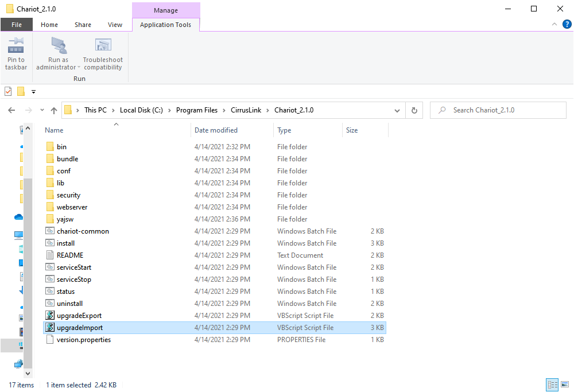Viewport: 574px width, 392px height.
Task: Click the yajsw folder icon
Action: pyautogui.click(x=50, y=219)
